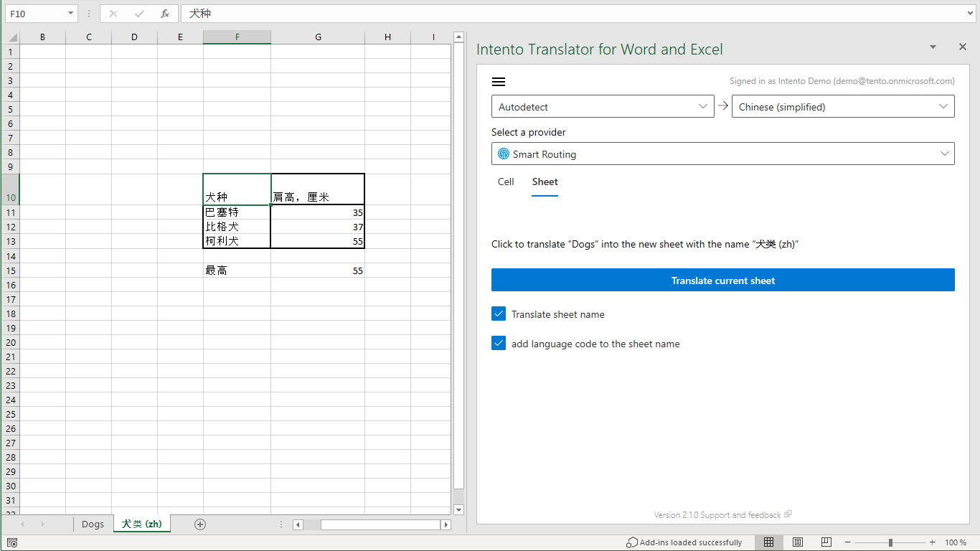Image resolution: width=980 pixels, height=551 pixels.
Task: Select cell containing 肩高，厘米
Action: pyautogui.click(x=318, y=189)
